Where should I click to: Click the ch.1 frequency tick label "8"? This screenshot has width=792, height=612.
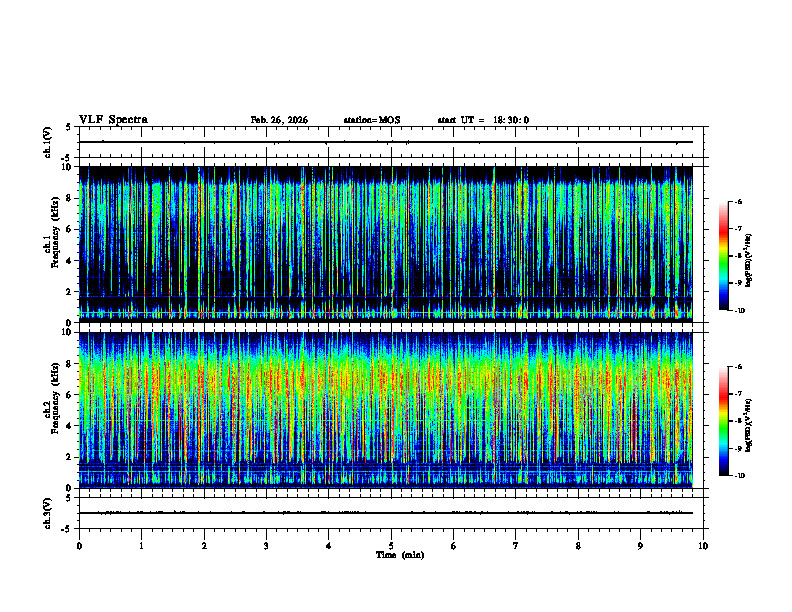(x=70, y=198)
